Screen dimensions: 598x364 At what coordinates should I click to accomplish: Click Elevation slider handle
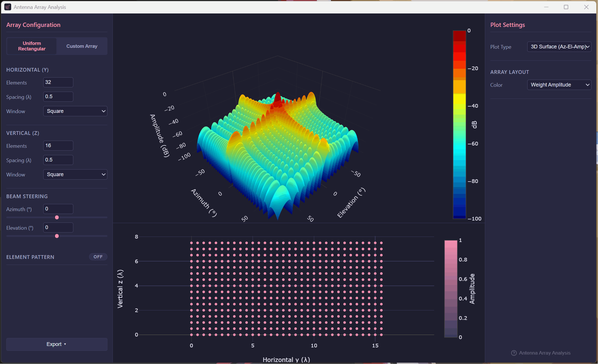click(57, 236)
